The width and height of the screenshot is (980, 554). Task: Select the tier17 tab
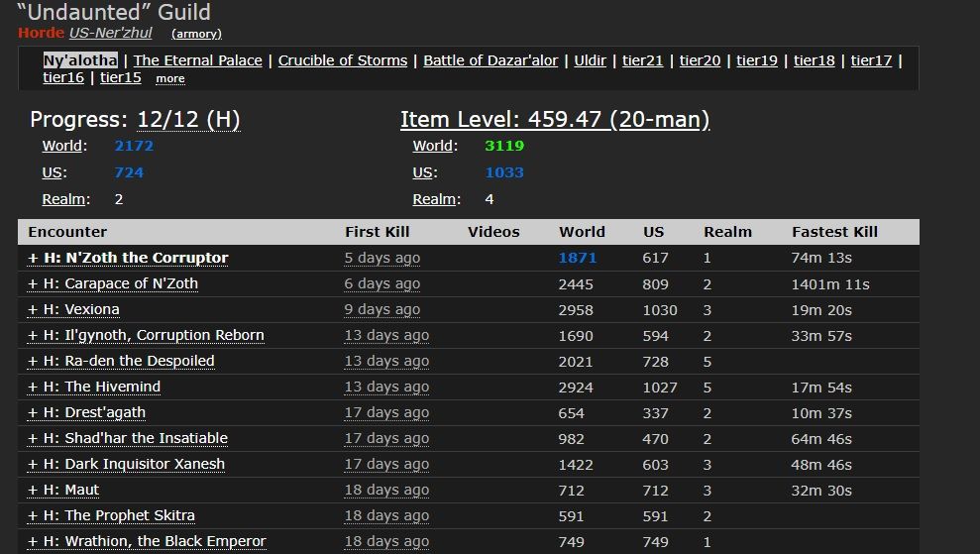click(871, 60)
